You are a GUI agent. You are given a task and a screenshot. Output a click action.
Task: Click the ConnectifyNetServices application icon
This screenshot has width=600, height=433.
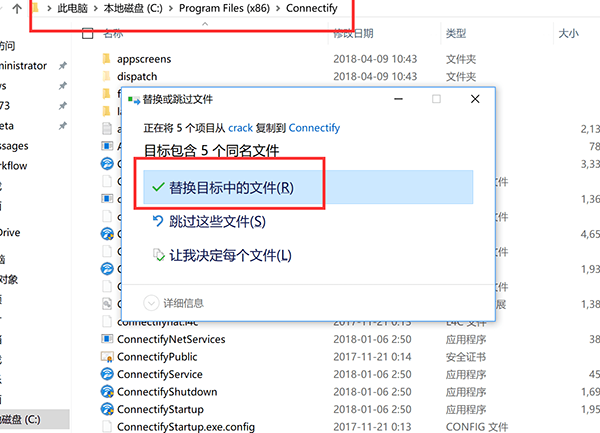point(107,339)
